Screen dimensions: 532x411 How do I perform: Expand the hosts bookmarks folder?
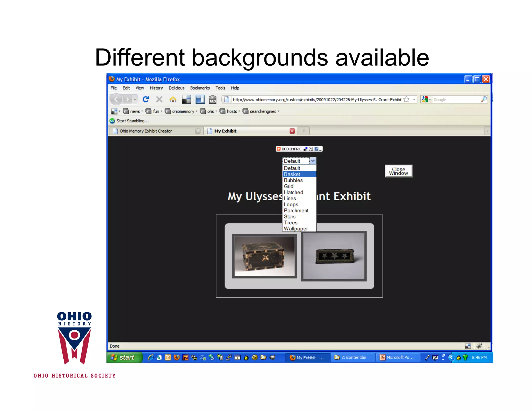pos(230,111)
